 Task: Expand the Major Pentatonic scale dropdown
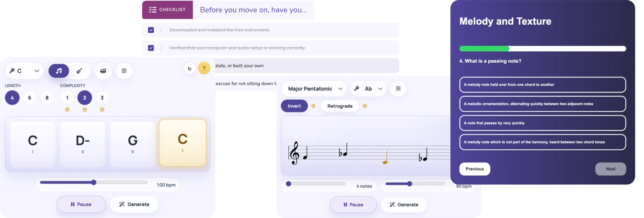(314, 89)
